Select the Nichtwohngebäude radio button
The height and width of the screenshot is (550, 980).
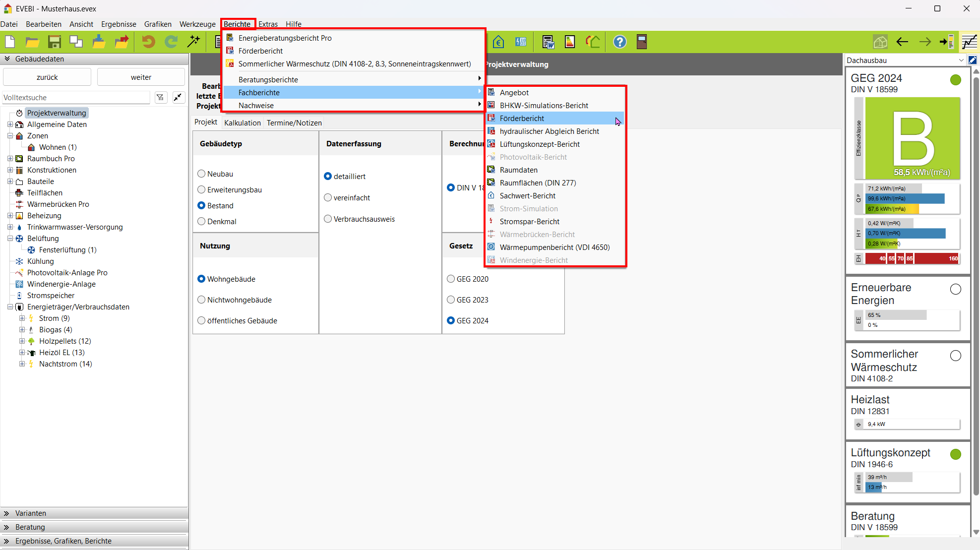tap(201, 300)
